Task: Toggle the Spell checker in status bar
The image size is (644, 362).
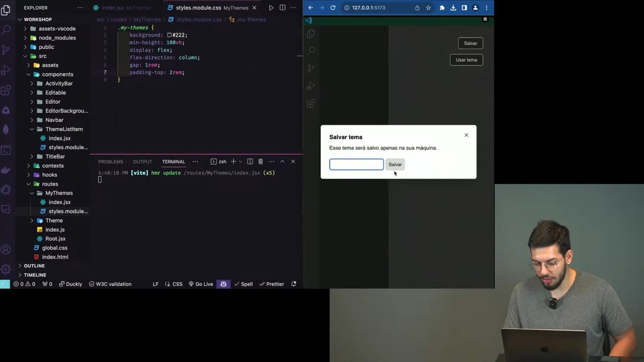Action: pyautogui.click(x=244, y=284)
